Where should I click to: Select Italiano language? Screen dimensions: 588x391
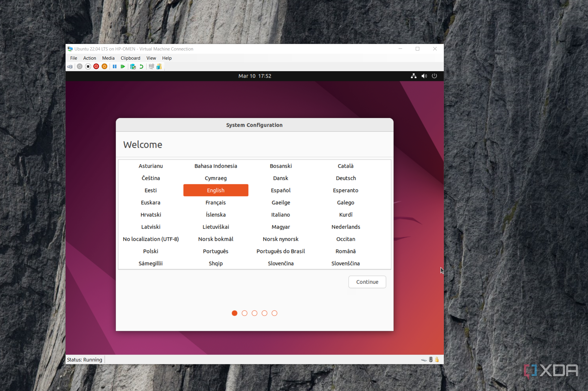click(281, 215)
